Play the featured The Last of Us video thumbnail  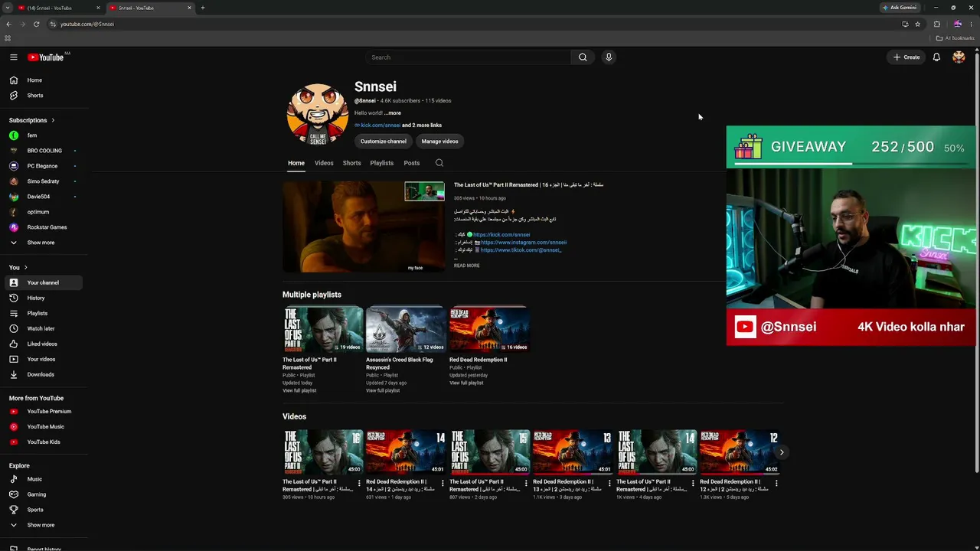pos(364,227)
